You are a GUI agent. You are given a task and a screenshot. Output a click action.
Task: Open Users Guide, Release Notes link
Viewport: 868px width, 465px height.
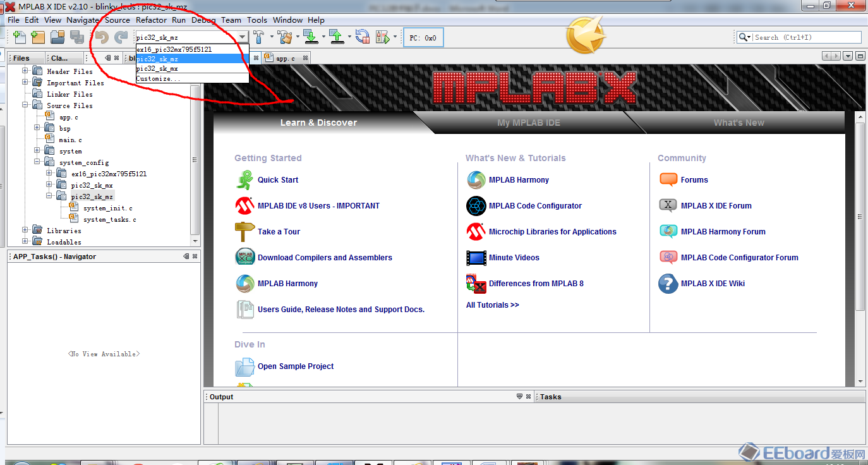point(341,310)
